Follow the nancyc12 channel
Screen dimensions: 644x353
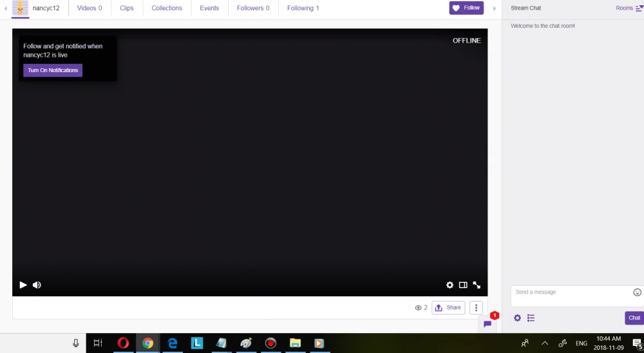pyautogui.click(x=466, y=8)
